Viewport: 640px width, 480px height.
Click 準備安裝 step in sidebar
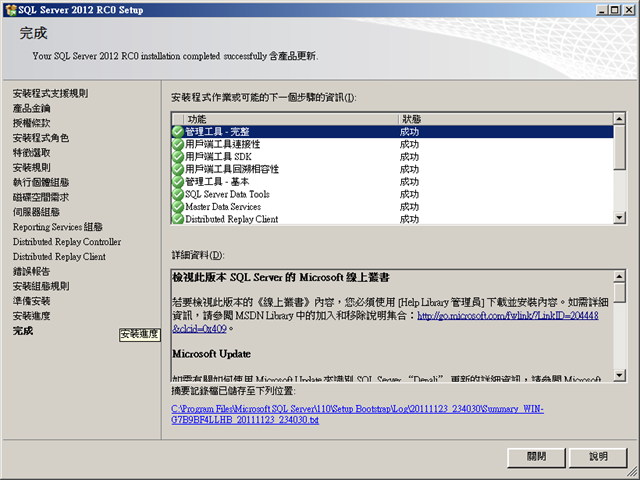coord(31,301)
